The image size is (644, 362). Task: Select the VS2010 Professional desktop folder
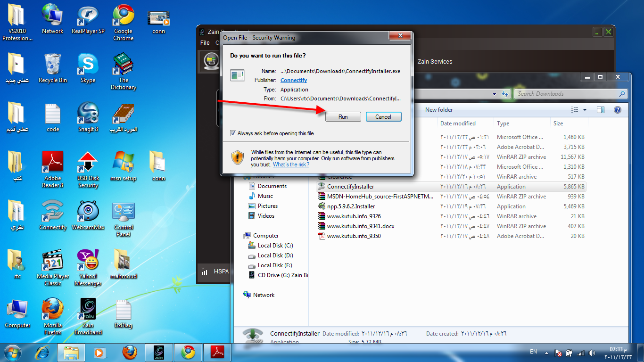click(17, 22)
